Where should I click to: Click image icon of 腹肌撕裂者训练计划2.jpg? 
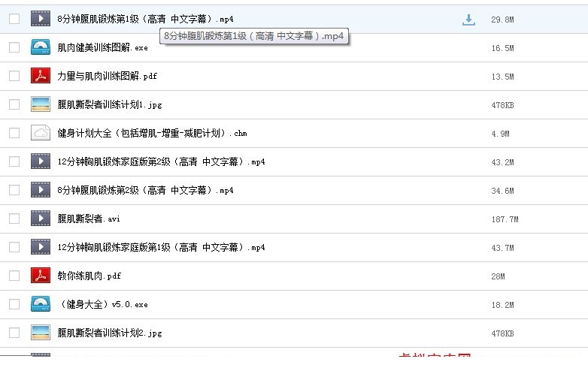pos(41,333)
